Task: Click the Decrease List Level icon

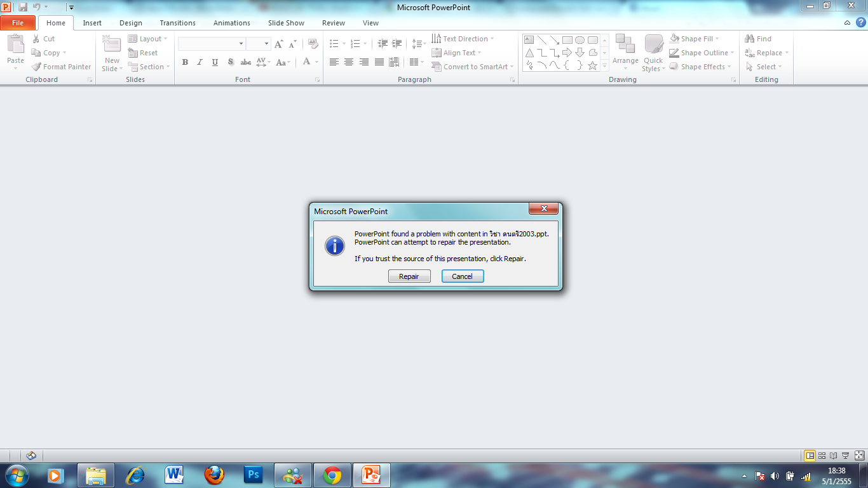Action: point(383,44)
